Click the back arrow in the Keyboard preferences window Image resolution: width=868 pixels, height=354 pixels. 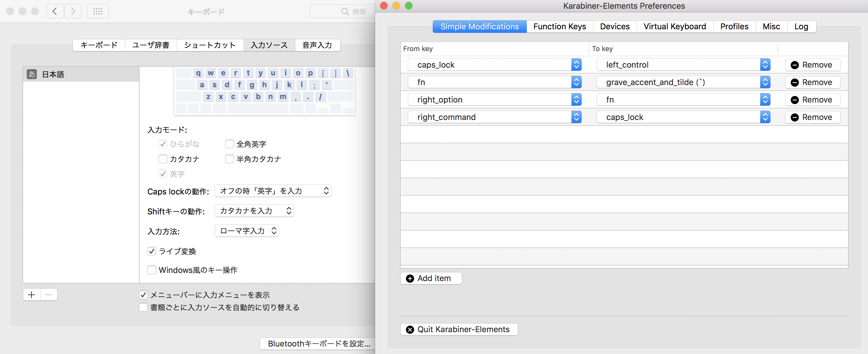[55, 11]
